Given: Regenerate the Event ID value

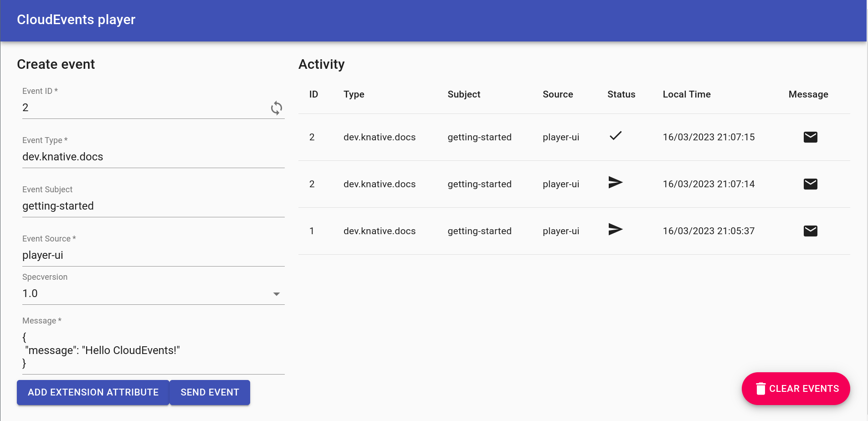Looking at the screenshot, I should click(x=277, y=108).
